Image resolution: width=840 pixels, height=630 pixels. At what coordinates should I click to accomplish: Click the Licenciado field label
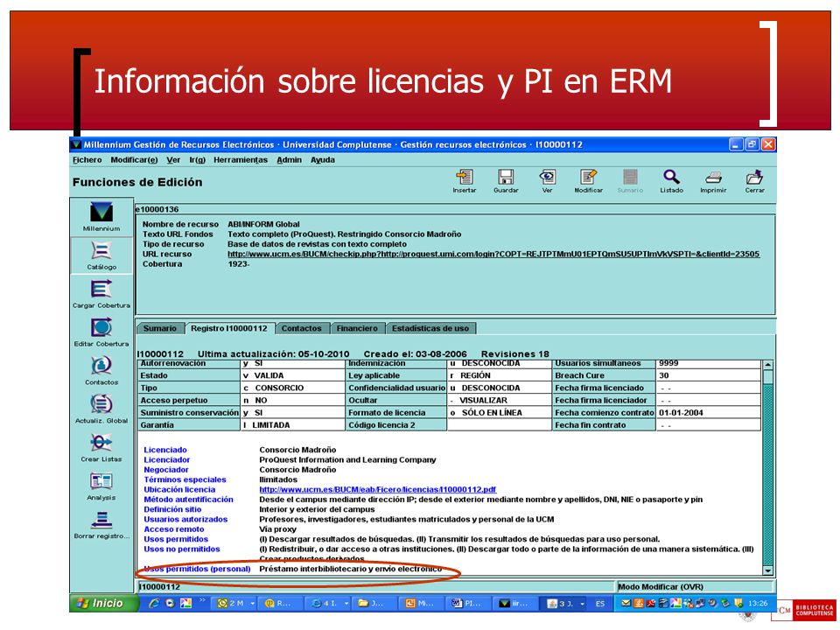tap(165, 450)
